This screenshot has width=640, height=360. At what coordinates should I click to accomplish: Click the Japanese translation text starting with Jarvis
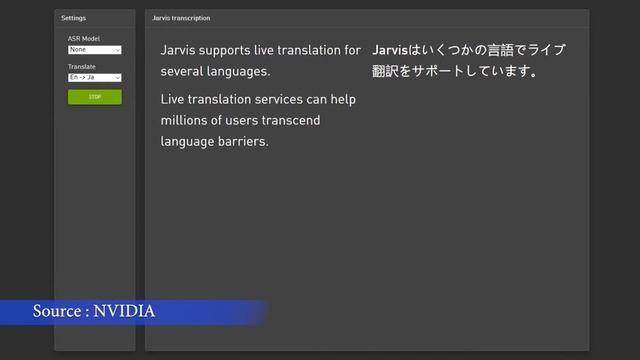point(469,60)
